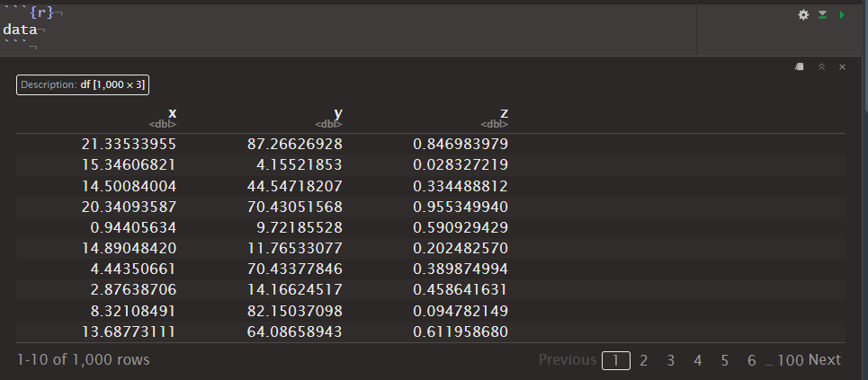Go to table page 3
Screen dimensions: 868x380
[x=670, y=360]
